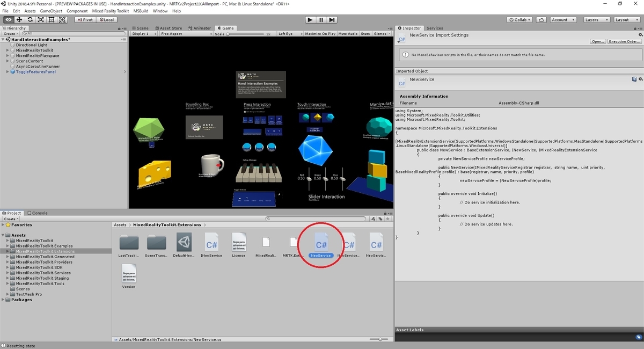Collapse the Assets folder tree
644x349 pixels.
[4, 235]
